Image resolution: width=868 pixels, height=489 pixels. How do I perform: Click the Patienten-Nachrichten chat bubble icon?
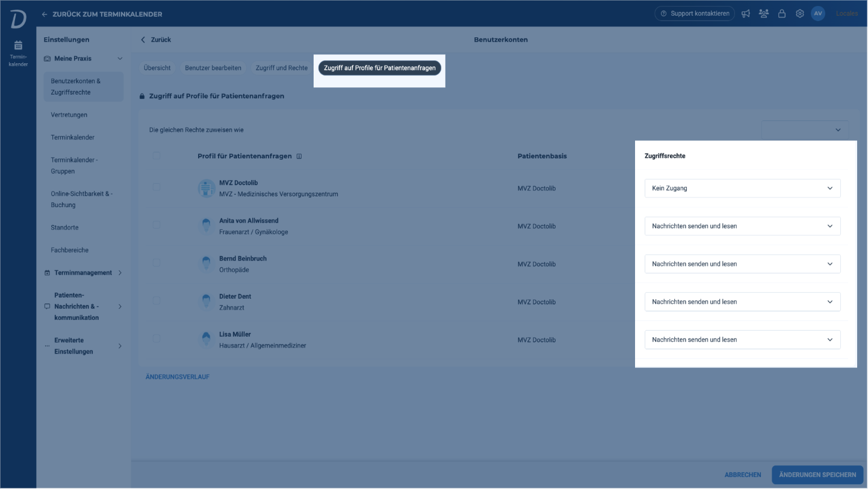(48, 307)
